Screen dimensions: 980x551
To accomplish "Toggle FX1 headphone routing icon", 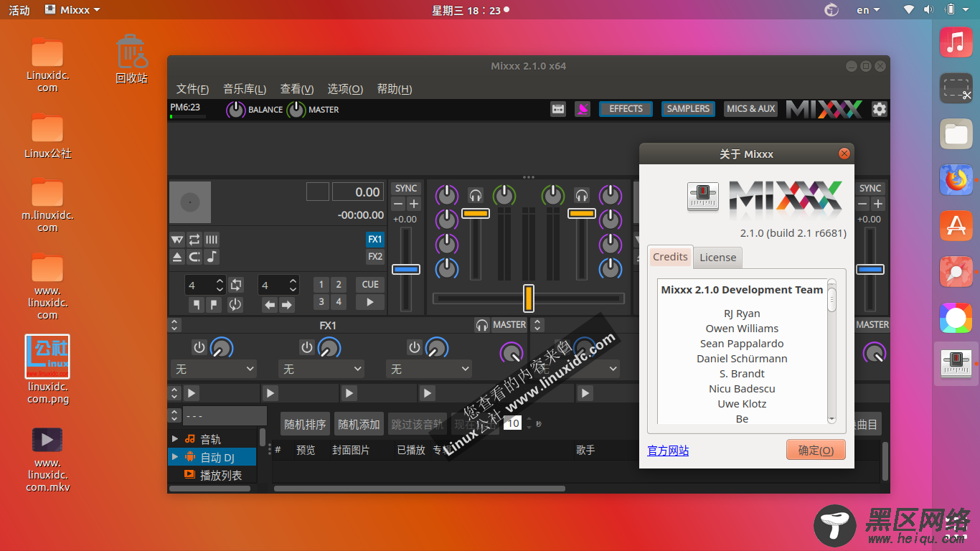I will pyautogui.click(x=482, y=325).
